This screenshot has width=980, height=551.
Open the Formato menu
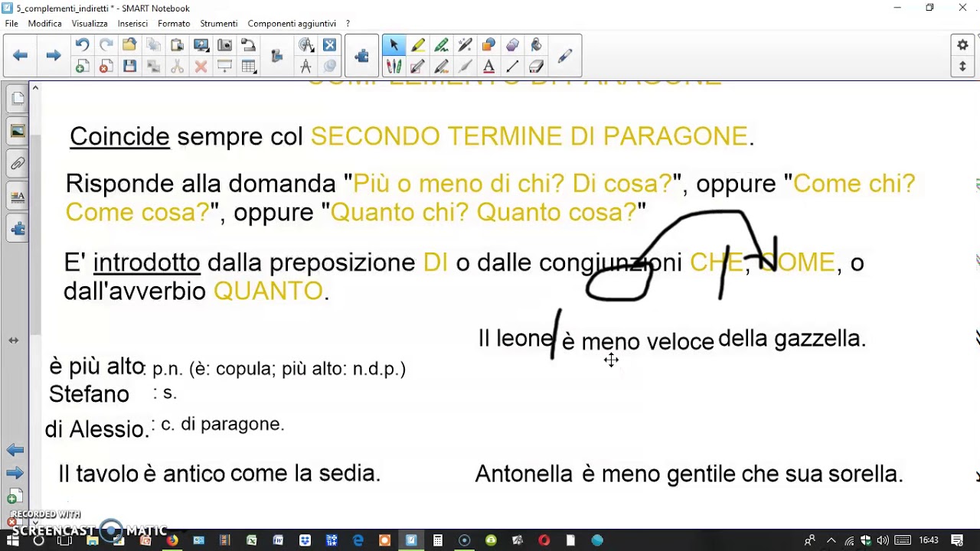click(x=174, y=24)
